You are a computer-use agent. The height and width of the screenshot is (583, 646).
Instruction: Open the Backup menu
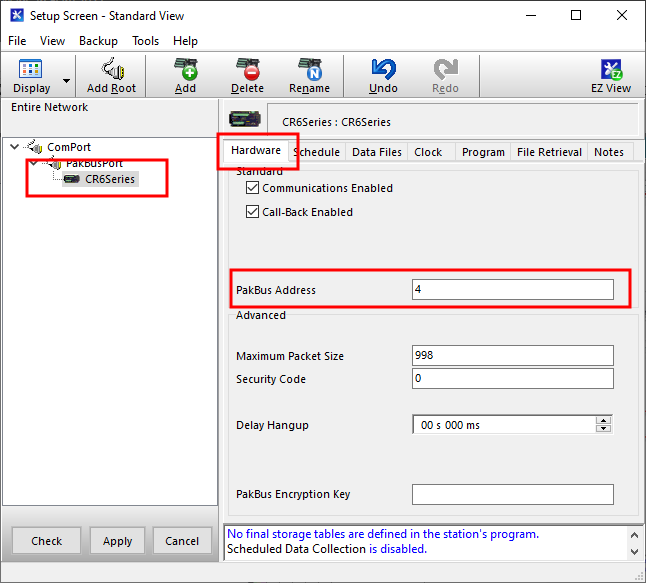pos(98,41)
